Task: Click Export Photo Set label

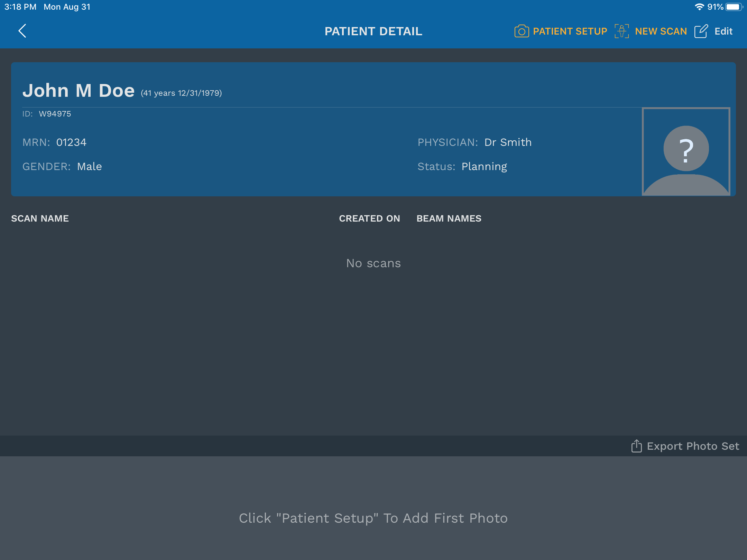Action: point(693,446)
